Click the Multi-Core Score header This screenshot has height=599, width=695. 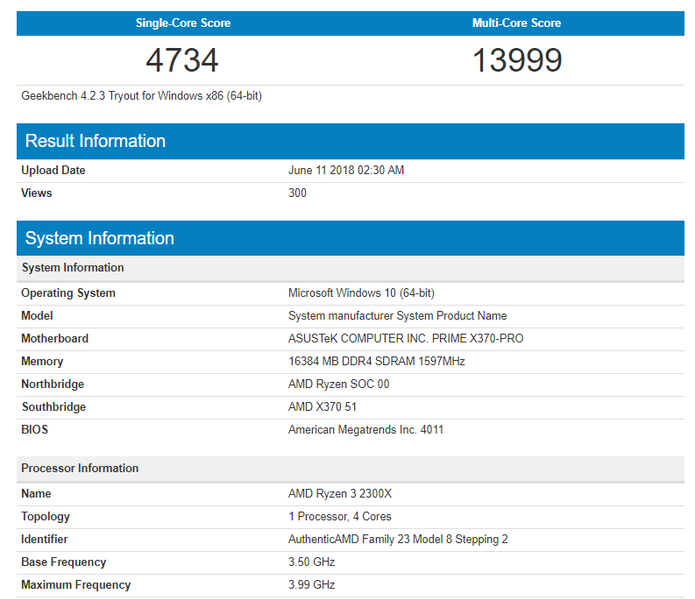516,23
